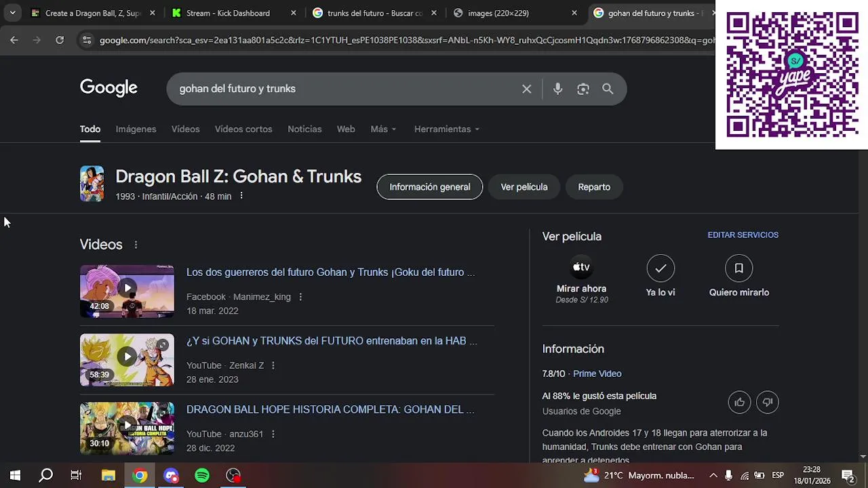Clear the search box with the X icon
Image resolution: width=868 pixels, height=488 pixels.
click(x=526, y=89)
